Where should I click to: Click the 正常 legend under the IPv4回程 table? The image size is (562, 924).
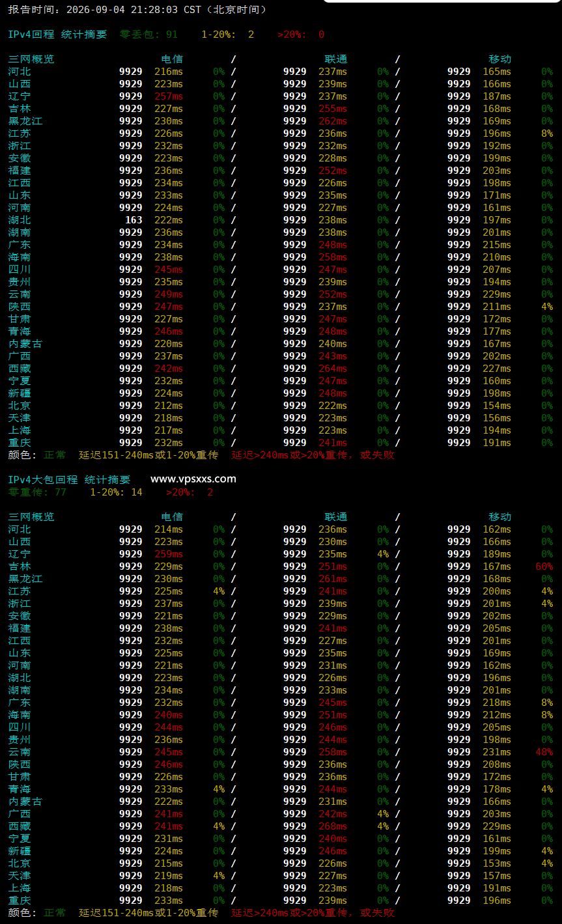pos(55,455)
